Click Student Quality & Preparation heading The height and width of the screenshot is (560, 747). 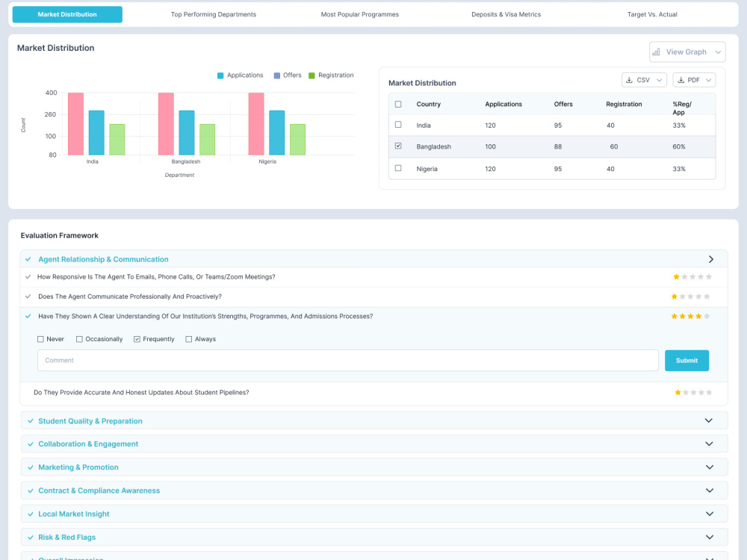point(90,421)
